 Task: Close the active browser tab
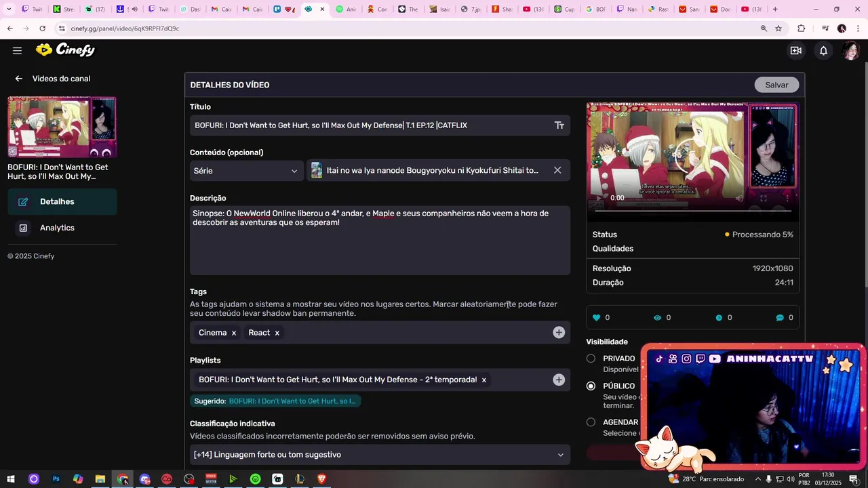tap(322, 9)
